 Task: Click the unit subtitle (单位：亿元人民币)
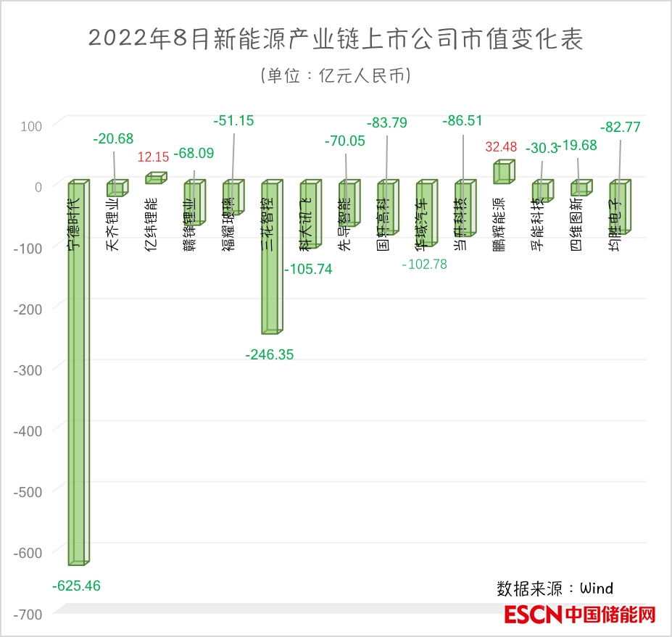(x=336, y=75)
